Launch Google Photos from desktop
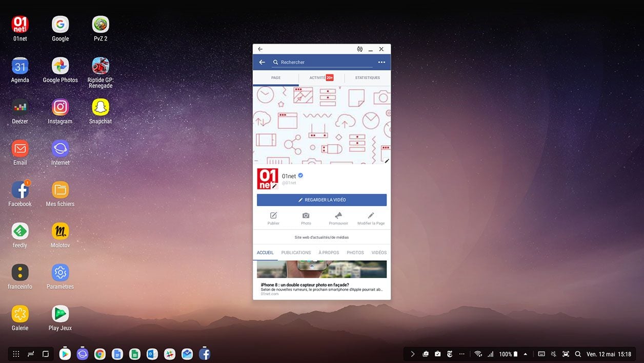The image size is (644, 363). 60,66
